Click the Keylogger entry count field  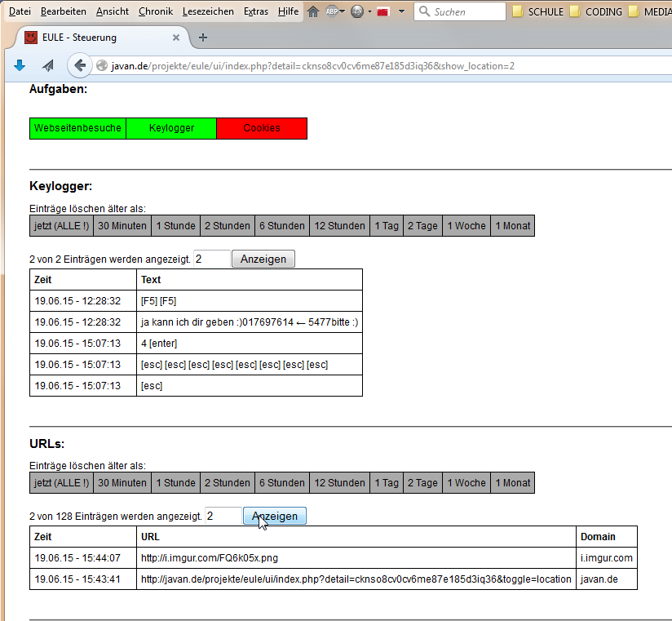pyautogui.click(x=212, y=259)
